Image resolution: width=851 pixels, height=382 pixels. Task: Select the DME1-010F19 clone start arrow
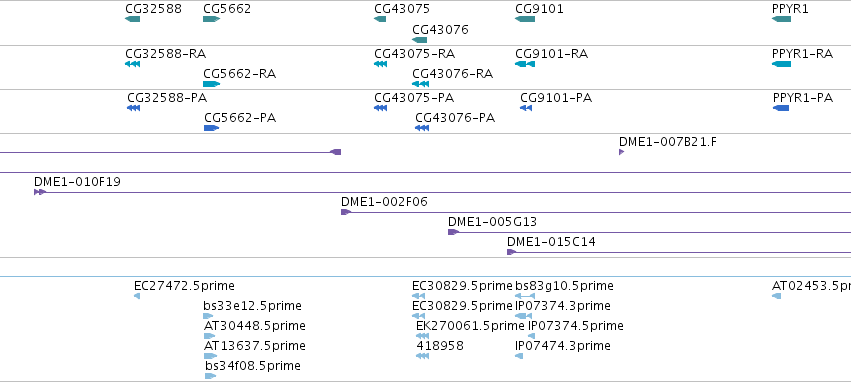coord(40,192)
